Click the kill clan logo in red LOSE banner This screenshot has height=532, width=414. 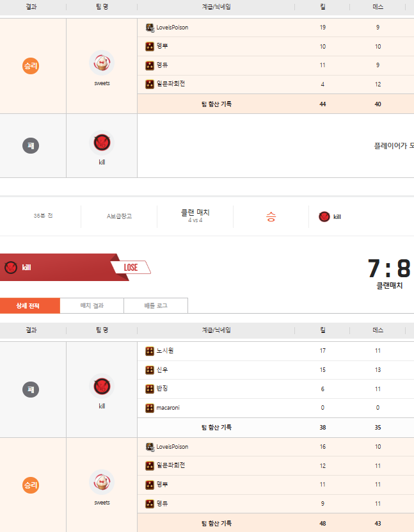[10, 268]
